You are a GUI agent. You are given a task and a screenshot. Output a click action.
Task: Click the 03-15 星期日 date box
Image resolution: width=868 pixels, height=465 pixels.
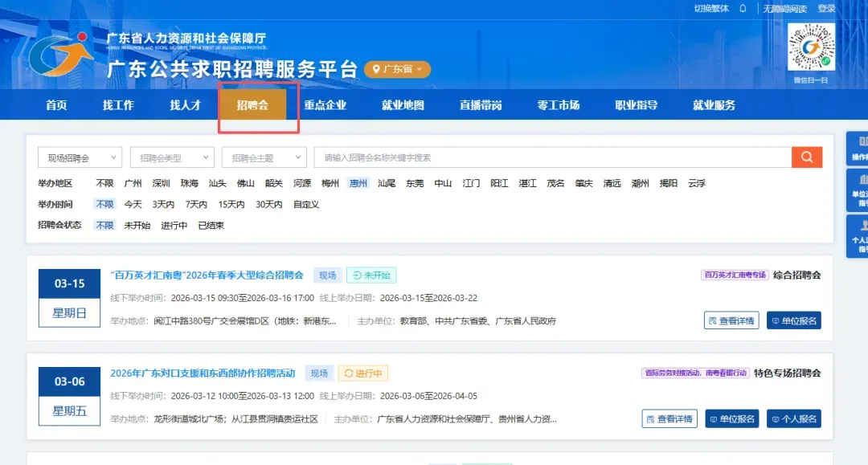tap(69, 298)
